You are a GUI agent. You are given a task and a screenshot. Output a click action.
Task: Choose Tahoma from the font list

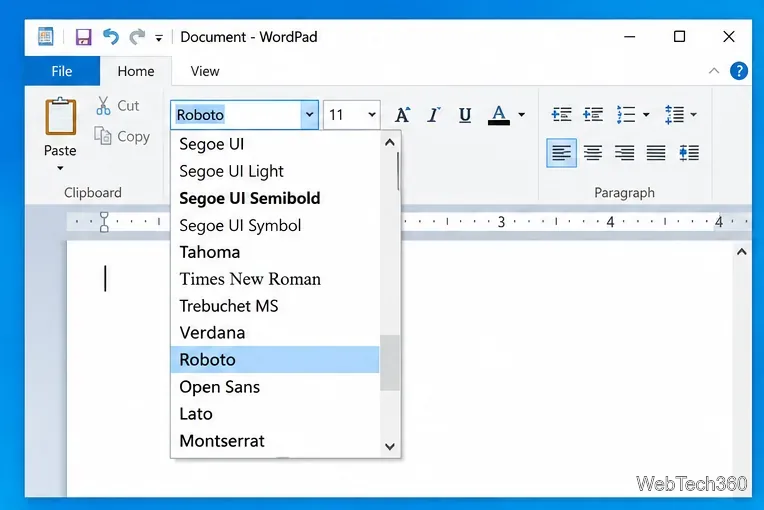pyautogui.click(x=275, y=252)
